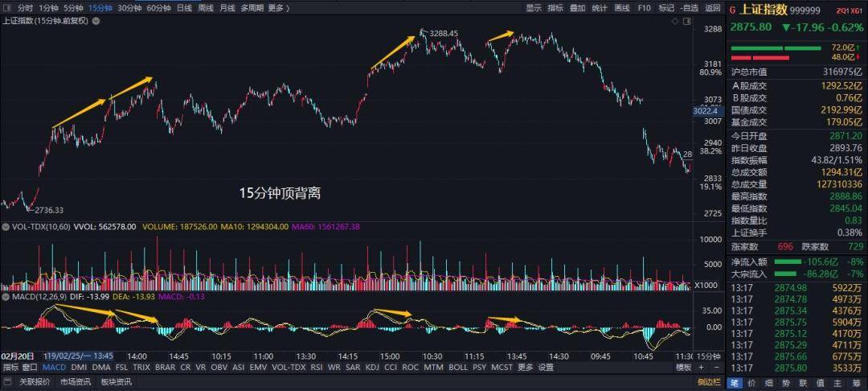The height and width of the screenshot is (391, 868).
Task: Open the 画线 drawing tools
Action: tap(622, 8)
